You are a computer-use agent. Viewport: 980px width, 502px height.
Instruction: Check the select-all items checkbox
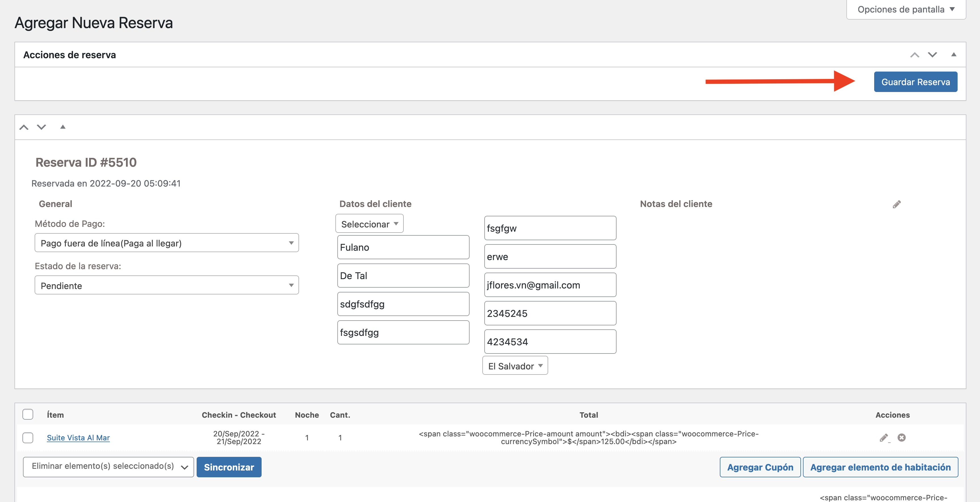coord(28,414)
